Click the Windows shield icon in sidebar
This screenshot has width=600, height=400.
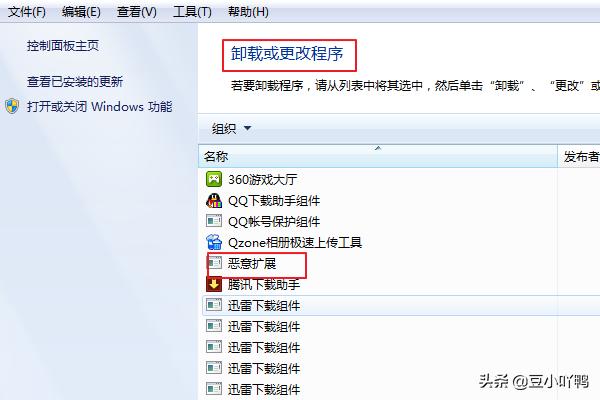[12, 106]
